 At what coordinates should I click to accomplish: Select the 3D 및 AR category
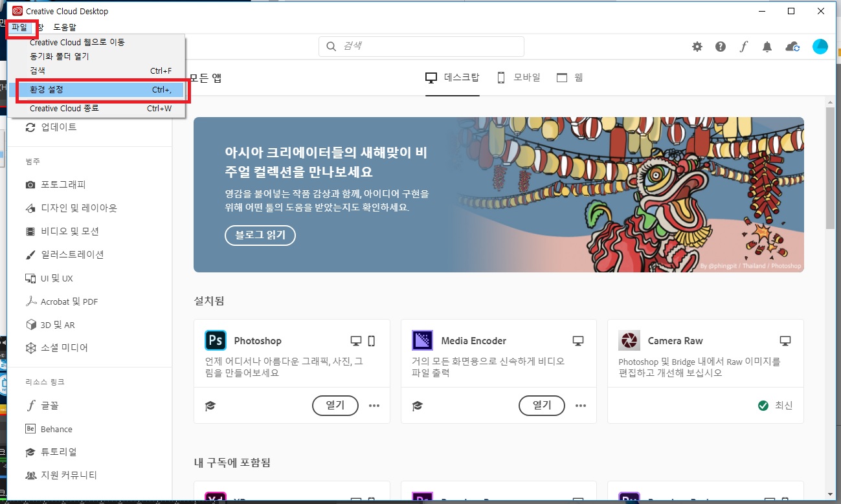[x=50, y=325]
